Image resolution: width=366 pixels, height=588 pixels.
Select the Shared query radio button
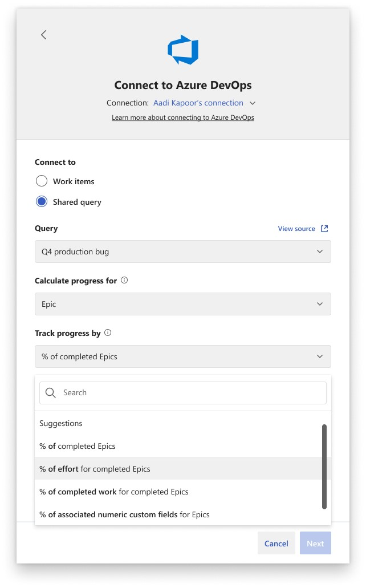(42, 202)
